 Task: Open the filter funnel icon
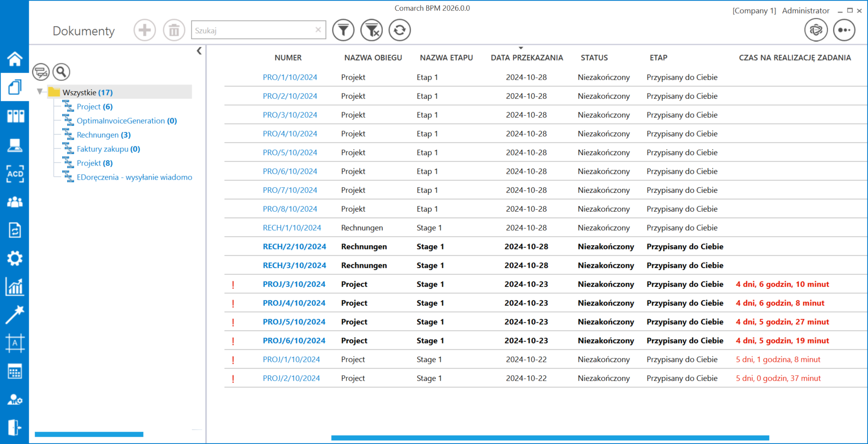tap(343, 31)
